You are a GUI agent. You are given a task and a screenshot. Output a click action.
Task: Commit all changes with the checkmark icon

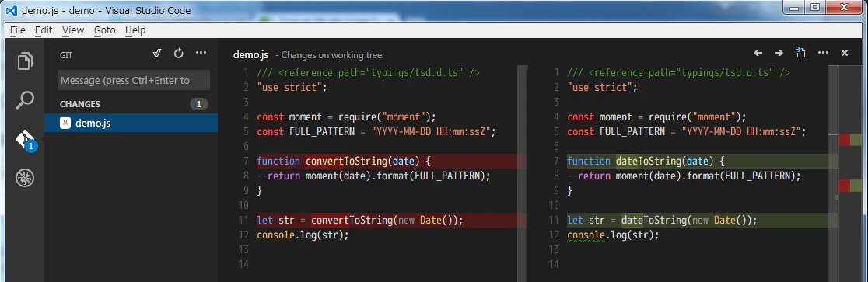157,53
